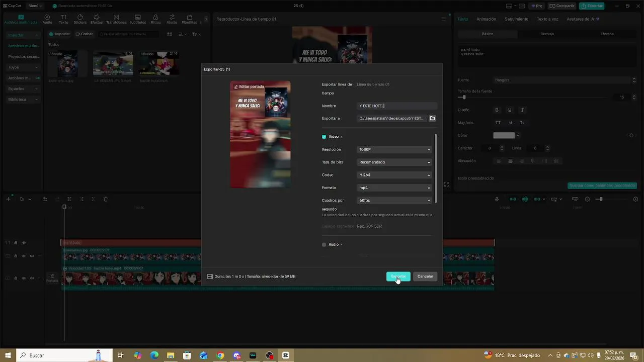Click timeline zoom out magnifier icon
The image size is (644, 362).
(x=587, y=199)
